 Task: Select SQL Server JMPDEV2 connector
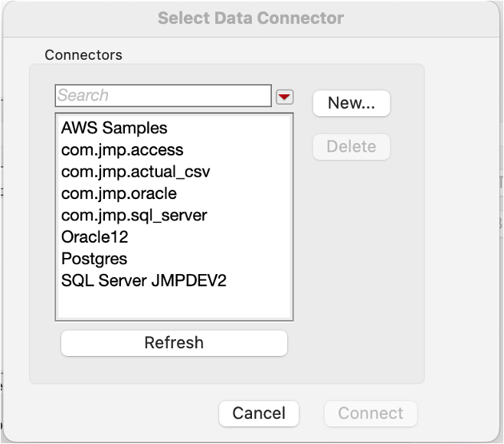(174, 280)
